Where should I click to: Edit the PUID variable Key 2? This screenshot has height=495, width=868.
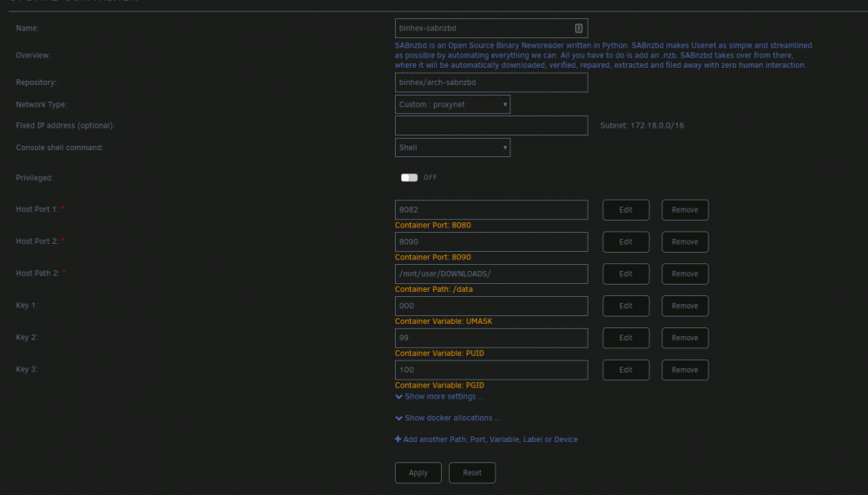point(626,338)
